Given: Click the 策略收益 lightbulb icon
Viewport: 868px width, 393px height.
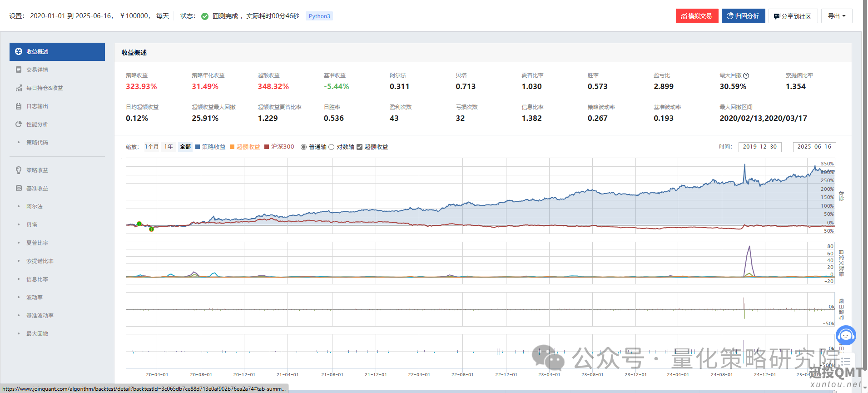Looking at the screenshot, I should click(x=19, y=170).
